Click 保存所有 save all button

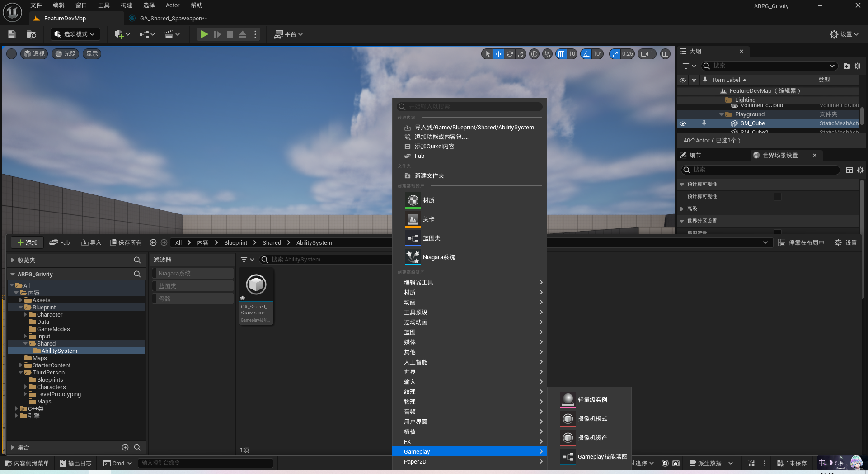(126, 243)
